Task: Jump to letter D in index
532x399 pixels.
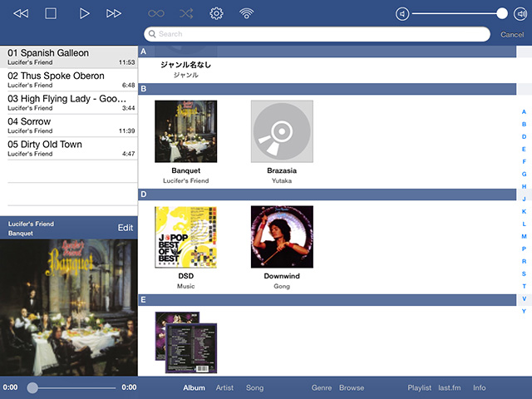Action: coord(524,136)
